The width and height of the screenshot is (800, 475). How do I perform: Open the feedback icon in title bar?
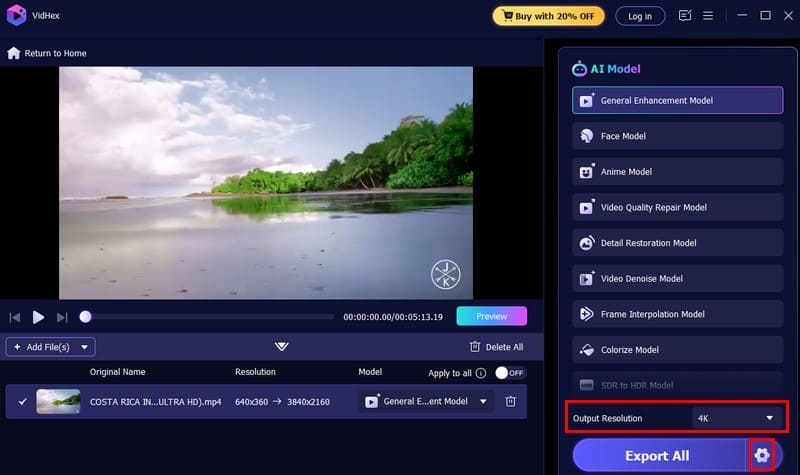tap(685, 16)
